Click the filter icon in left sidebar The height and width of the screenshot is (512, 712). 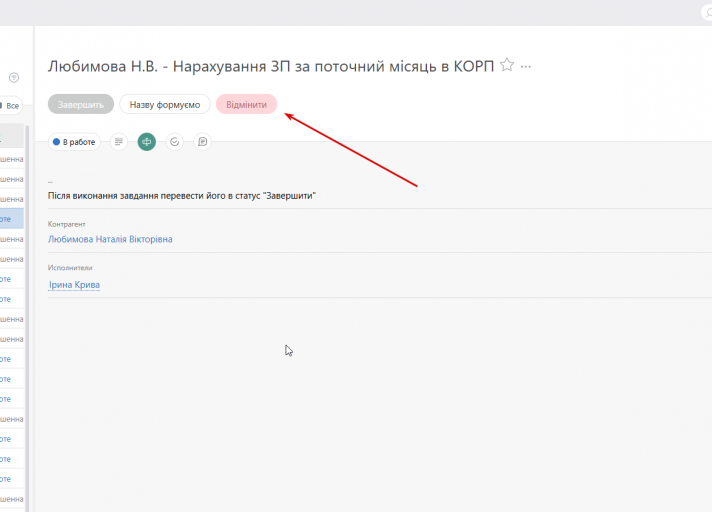pos(14,78)
